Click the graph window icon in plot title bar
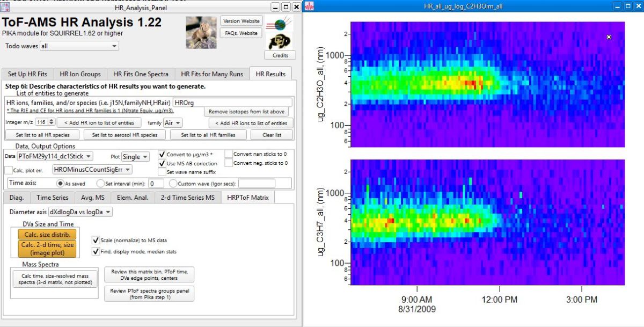The image size is (644, 327). click(x=310, y=6)
